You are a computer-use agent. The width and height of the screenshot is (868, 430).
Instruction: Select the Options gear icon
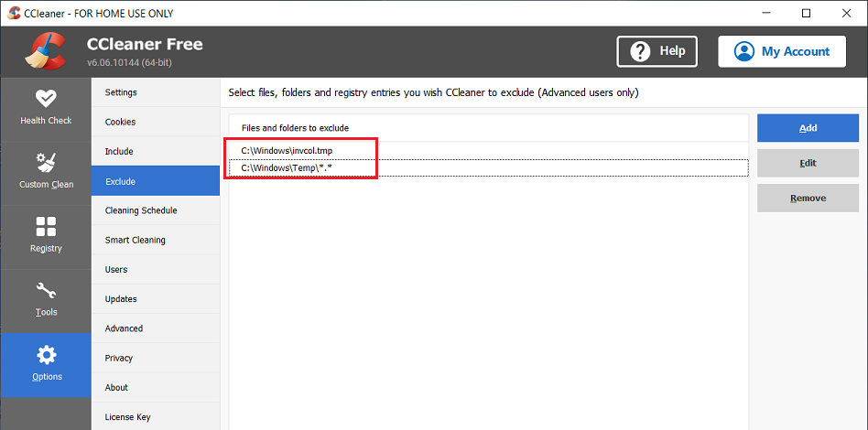pos(46,355)
